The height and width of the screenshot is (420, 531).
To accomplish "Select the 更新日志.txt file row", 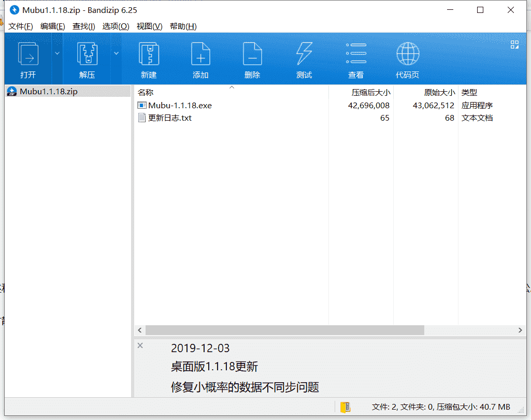I will pos(330,118).
